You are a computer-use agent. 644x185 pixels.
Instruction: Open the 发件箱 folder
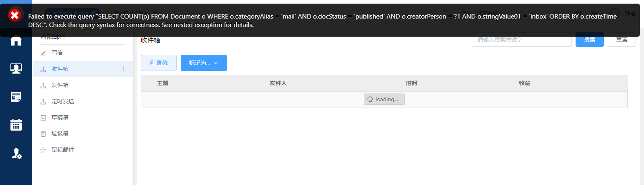click(60, 85)
